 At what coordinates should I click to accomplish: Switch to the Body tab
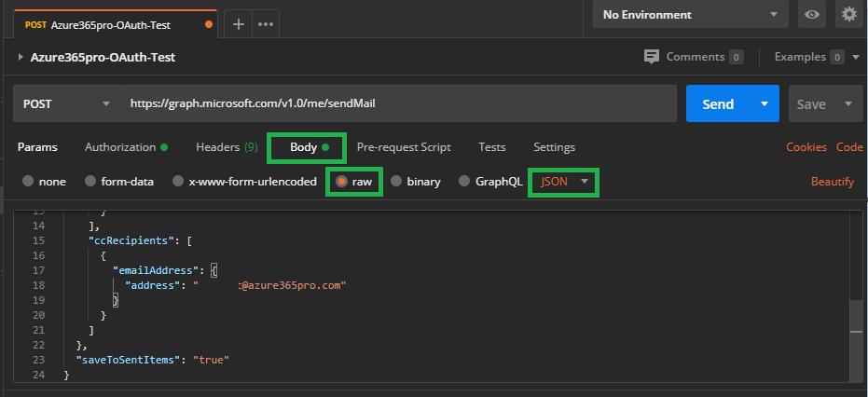pos(308,147)
